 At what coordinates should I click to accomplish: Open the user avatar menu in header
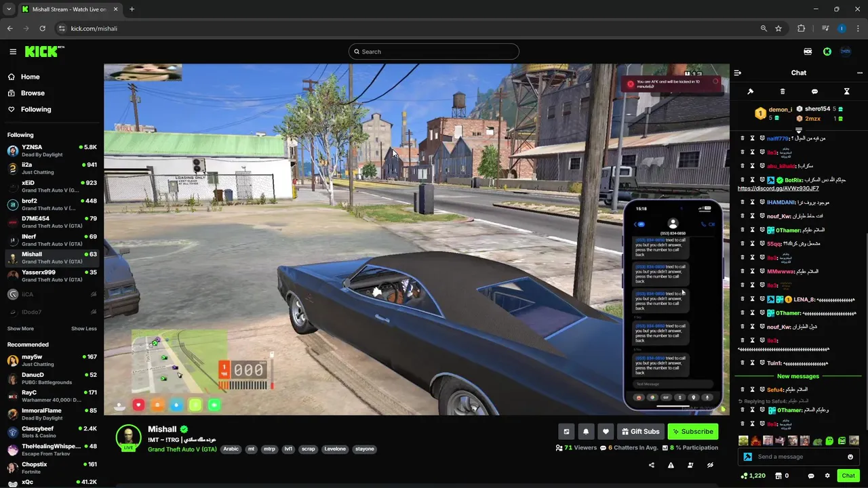click(846, 52)
